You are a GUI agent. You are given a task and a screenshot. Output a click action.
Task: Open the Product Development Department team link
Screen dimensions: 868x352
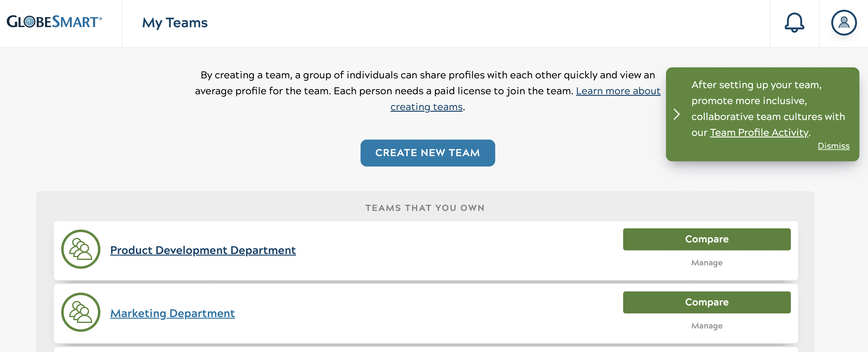[203, 250]
